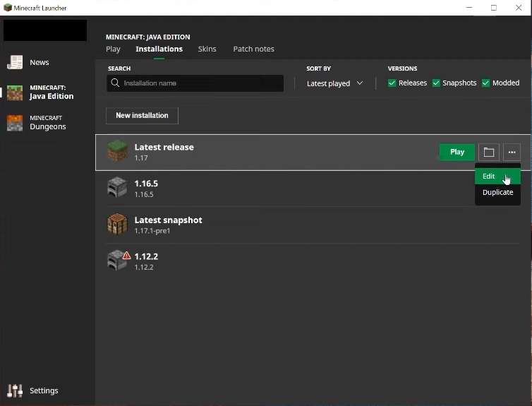This screenshot has width=532, height=406.
Task: Minimize the Minecraft Launcher window
Action: point(469,8)
